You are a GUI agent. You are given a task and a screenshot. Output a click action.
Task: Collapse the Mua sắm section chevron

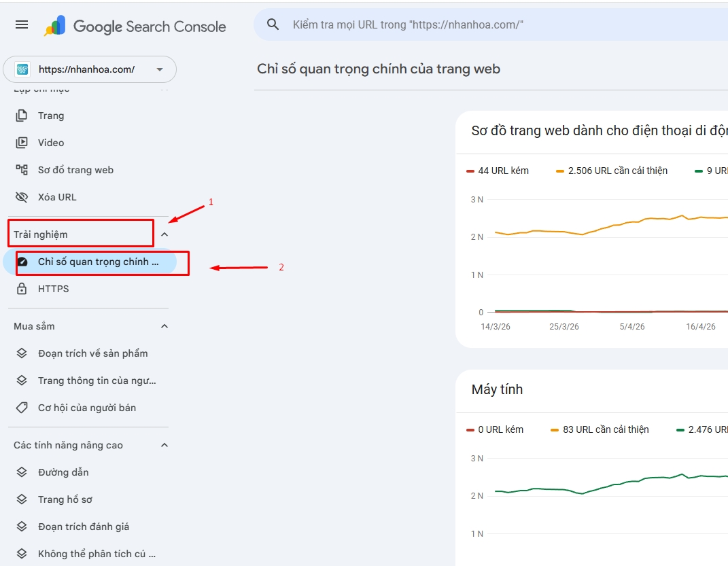click(x=164, y=326)
